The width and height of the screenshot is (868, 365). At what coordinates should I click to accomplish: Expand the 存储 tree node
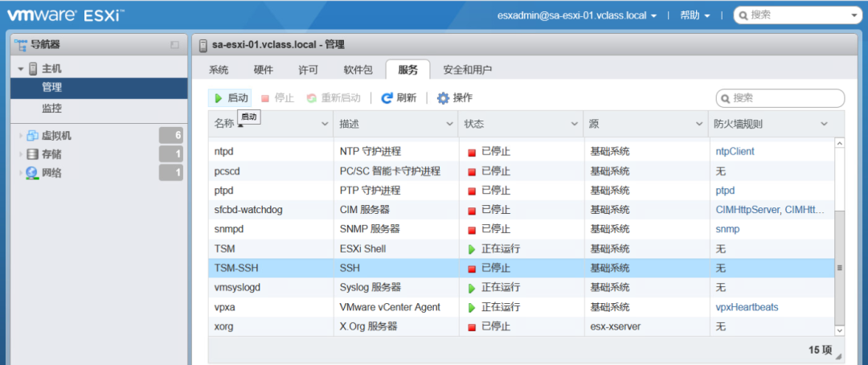pyautogui.click(x=22, y=154)
